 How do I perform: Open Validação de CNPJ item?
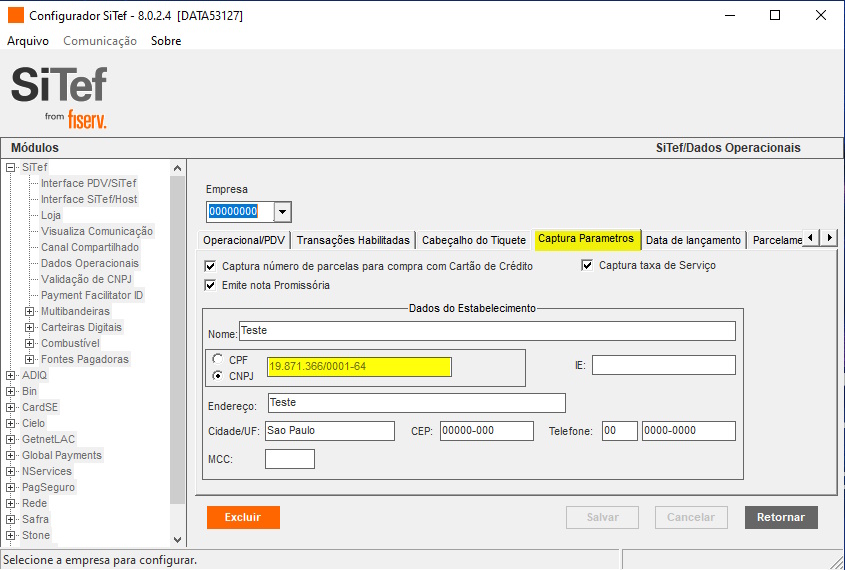pos(86,279)
